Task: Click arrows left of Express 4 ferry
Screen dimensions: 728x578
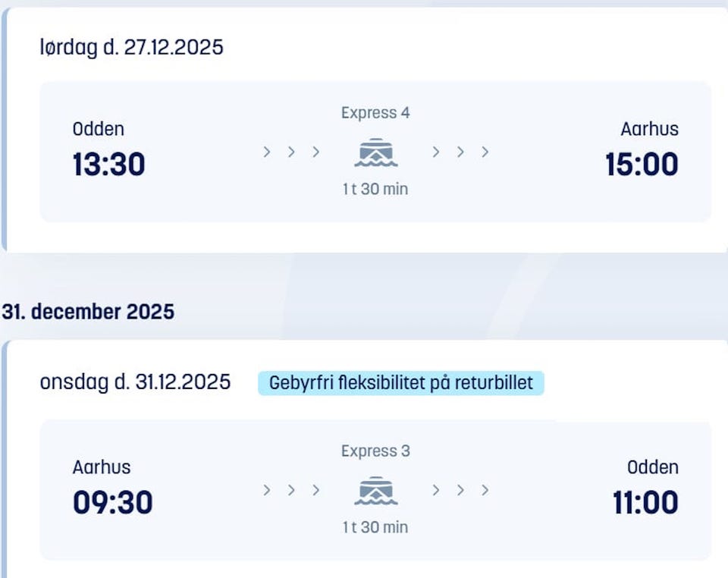Action: [291, 152]
